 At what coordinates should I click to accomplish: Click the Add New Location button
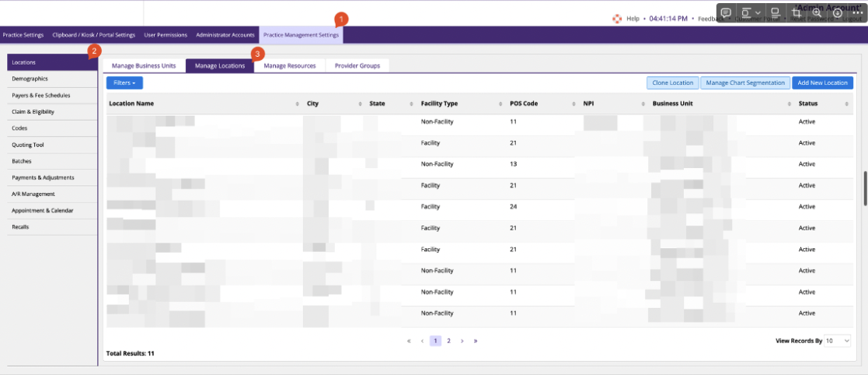click(x=823, y=82)
